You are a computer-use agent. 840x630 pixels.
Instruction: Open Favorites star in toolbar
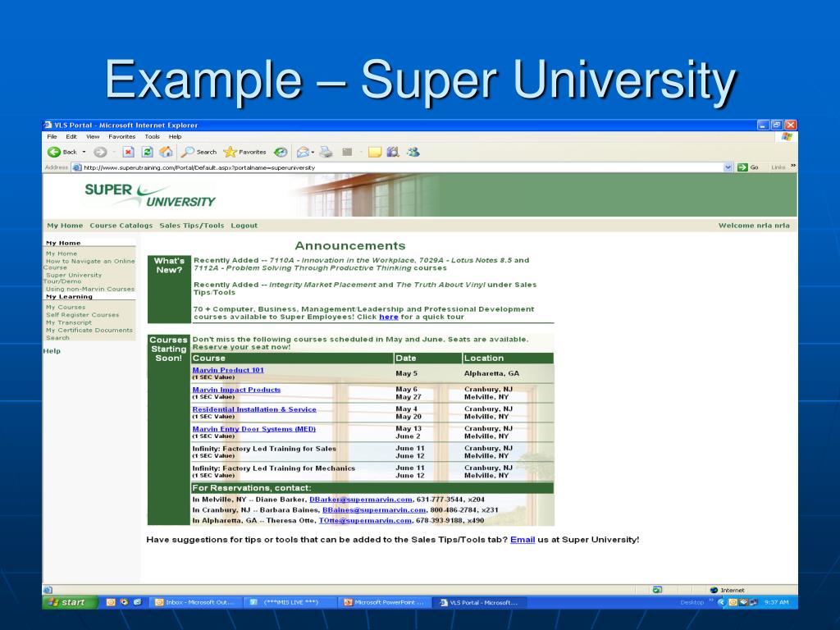click(244, 152)
